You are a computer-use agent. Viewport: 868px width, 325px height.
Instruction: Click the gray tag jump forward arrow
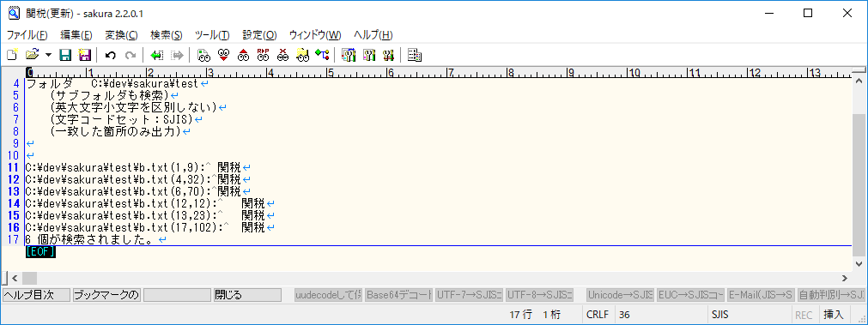177,55
